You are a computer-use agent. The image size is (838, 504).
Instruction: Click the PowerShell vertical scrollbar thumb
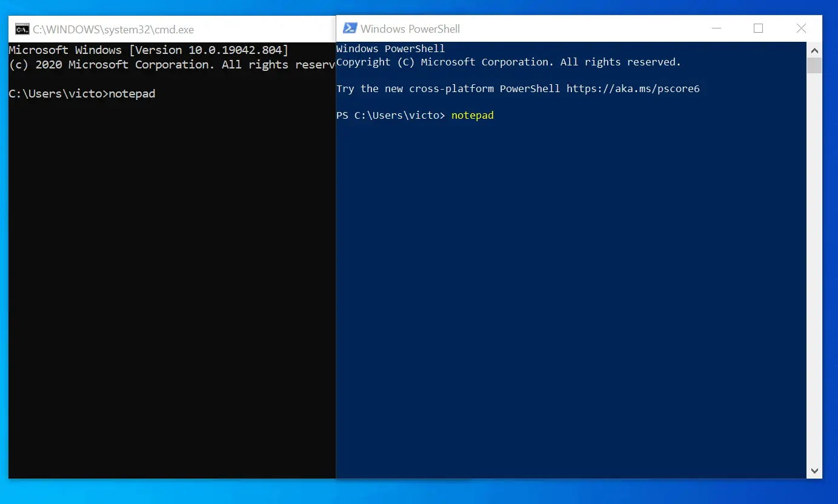[814, 65]
